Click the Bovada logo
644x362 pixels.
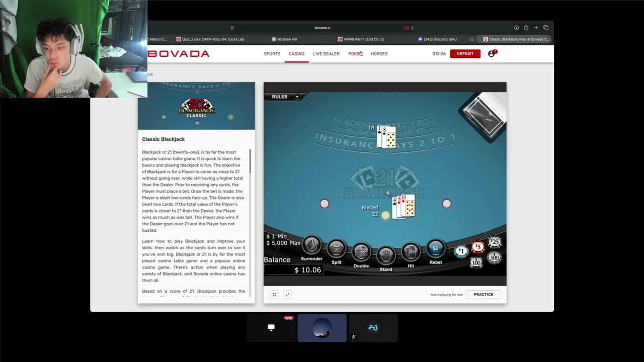[179, 54]
